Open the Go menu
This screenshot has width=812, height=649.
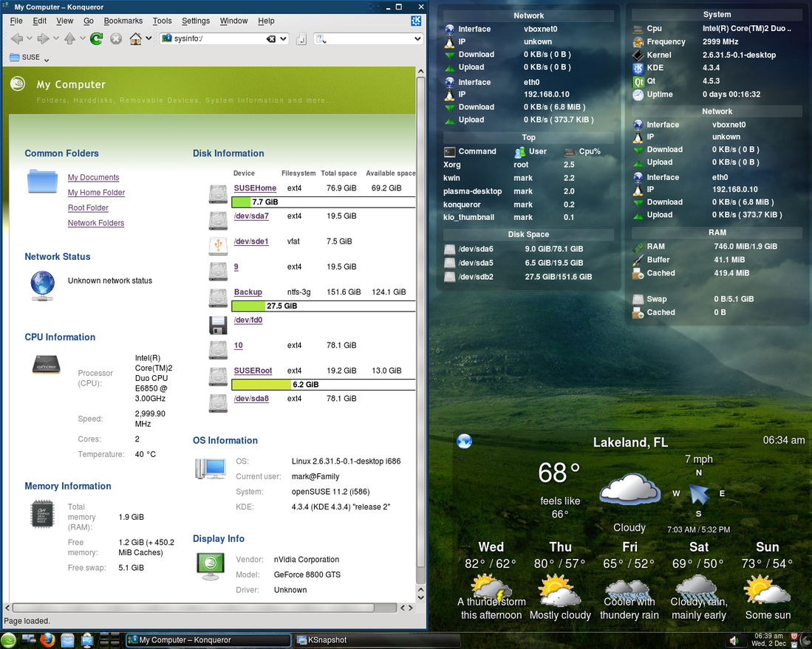[89, 21]
